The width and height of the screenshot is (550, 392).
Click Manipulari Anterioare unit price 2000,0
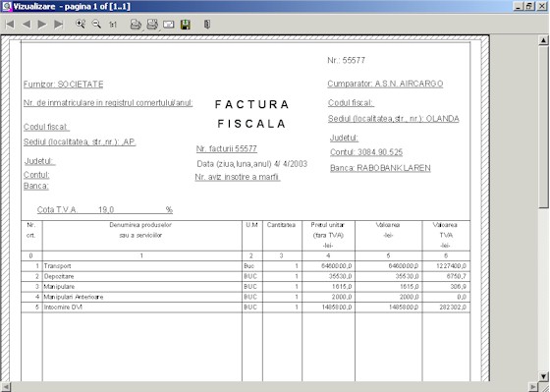[342, 297]
